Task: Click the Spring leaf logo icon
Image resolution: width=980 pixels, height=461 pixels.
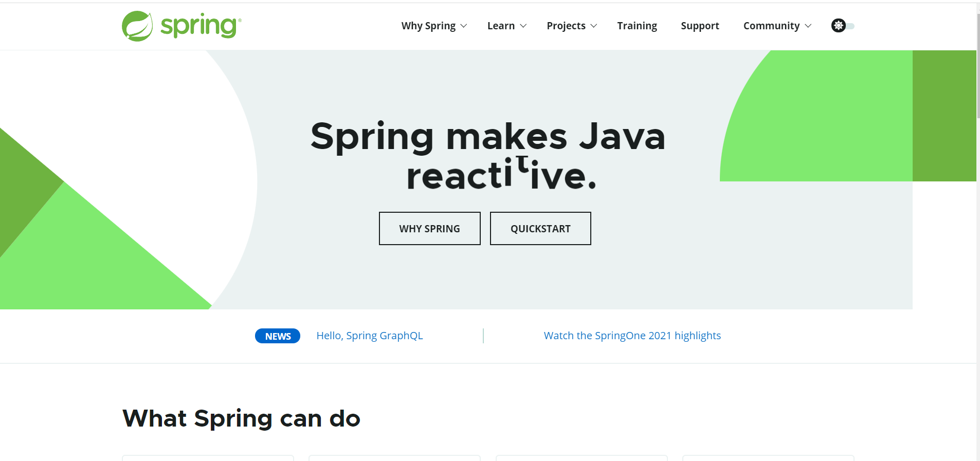Action: coord(137,26)
